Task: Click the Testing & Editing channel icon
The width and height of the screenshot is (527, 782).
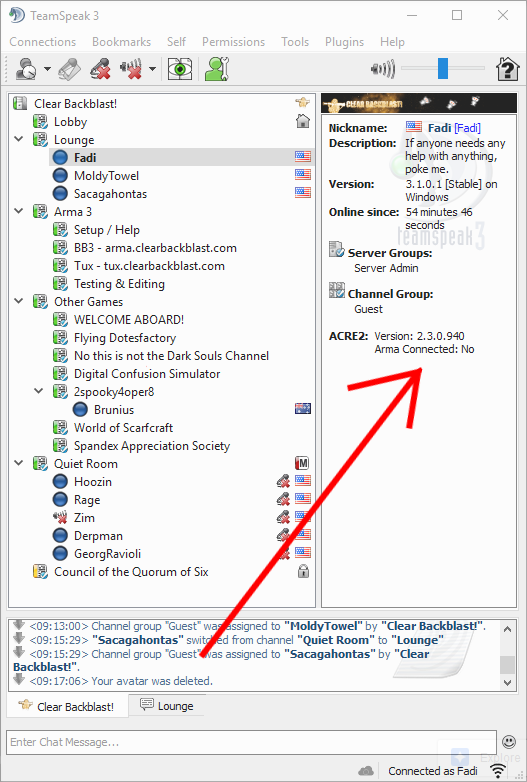Action: coord(60,283)
